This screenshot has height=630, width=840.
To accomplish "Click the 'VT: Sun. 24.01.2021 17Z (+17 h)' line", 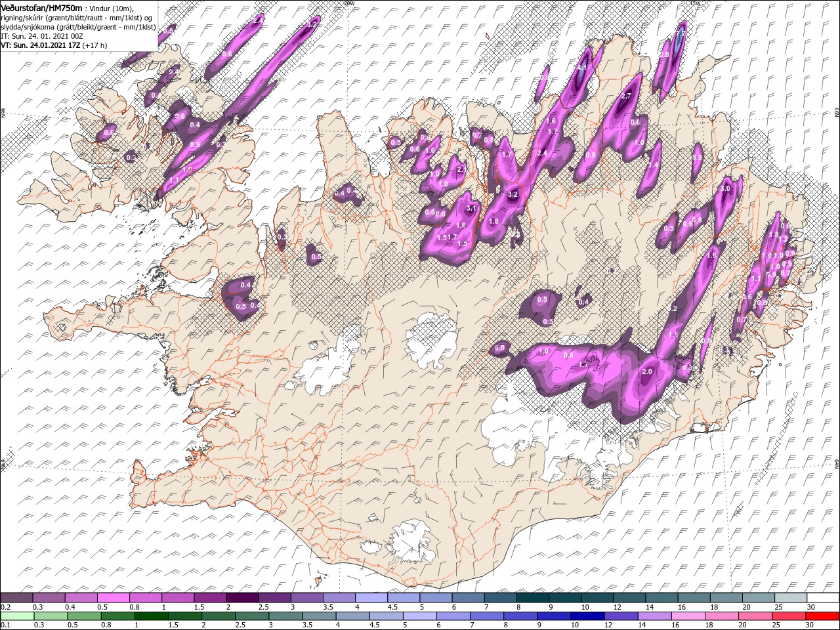I will pos(54,45).
